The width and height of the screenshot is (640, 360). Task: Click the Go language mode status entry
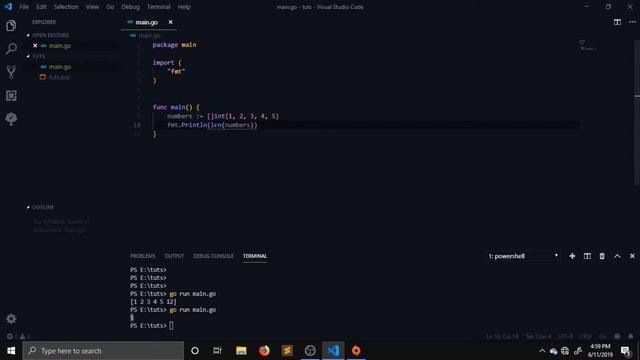click(x=602, y=336)
